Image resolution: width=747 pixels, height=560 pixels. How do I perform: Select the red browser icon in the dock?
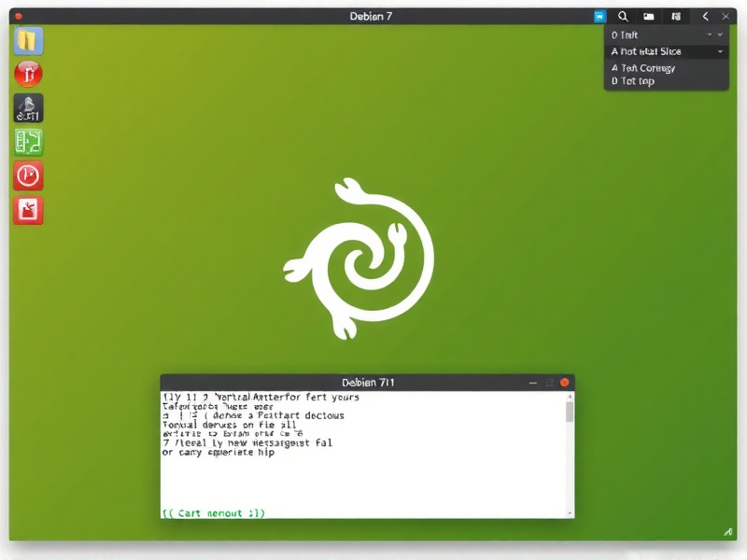28,75
